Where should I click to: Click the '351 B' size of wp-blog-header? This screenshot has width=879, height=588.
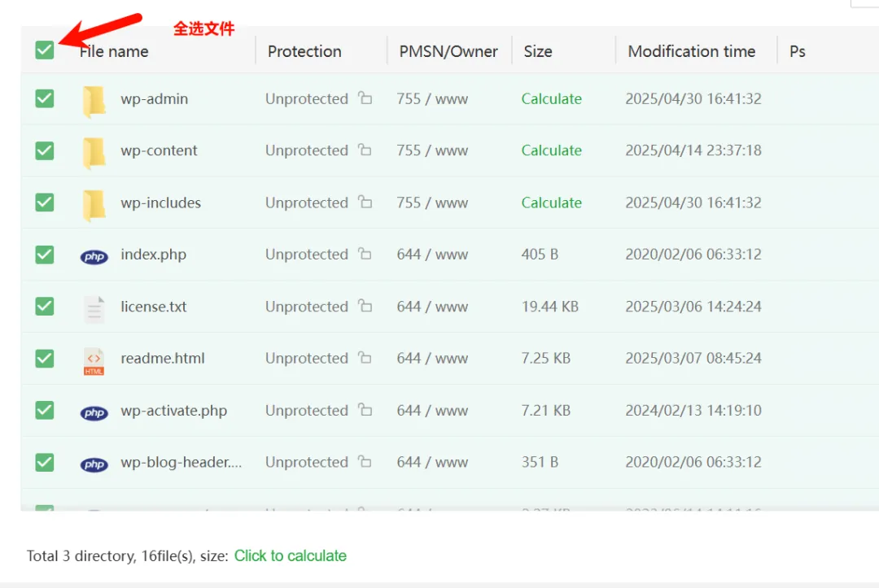click(x=540, y=462)
